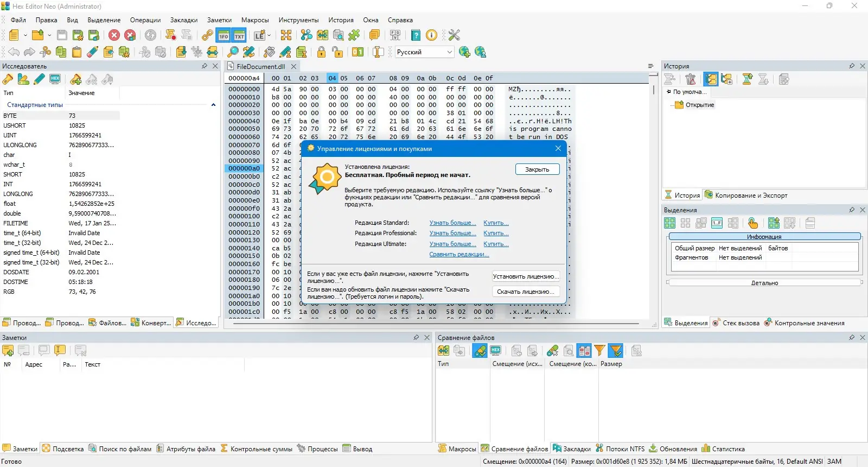Screen dimensions: 868x467
Task: Click the magnifier search icon in toolbar
Action: (x=233, y=52)
